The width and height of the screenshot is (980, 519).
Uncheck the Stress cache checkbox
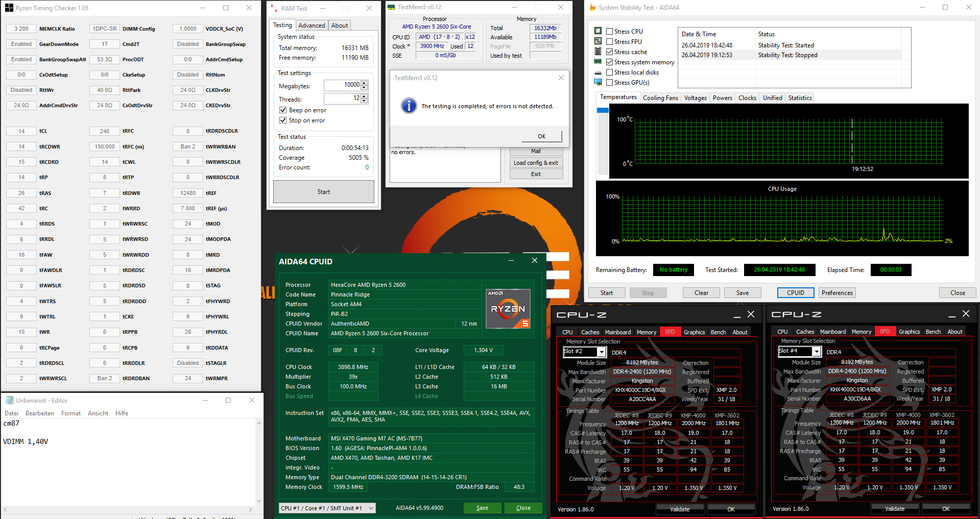(x=609, y=52)
